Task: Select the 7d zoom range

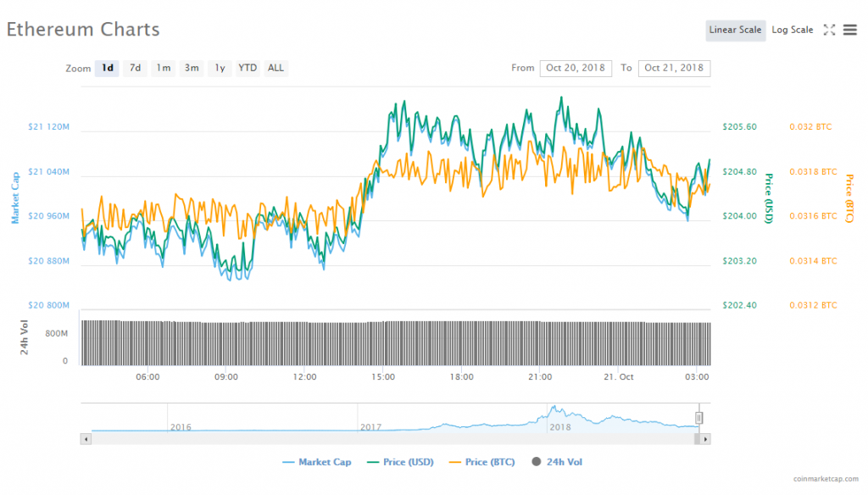Action: (135, 68)
